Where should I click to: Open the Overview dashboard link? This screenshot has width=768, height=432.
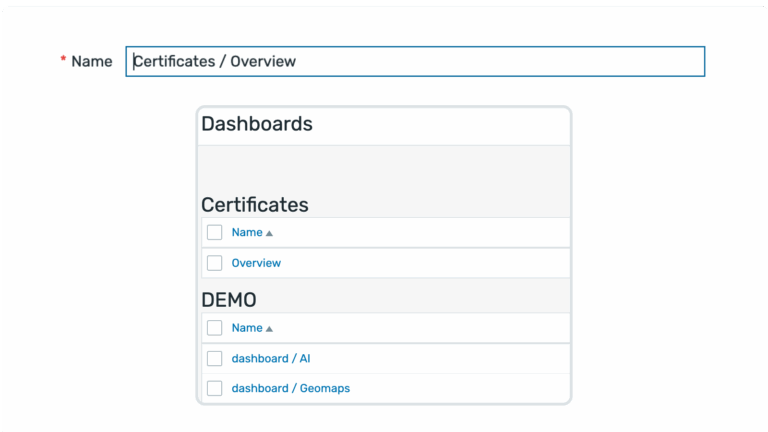(256, 263)
